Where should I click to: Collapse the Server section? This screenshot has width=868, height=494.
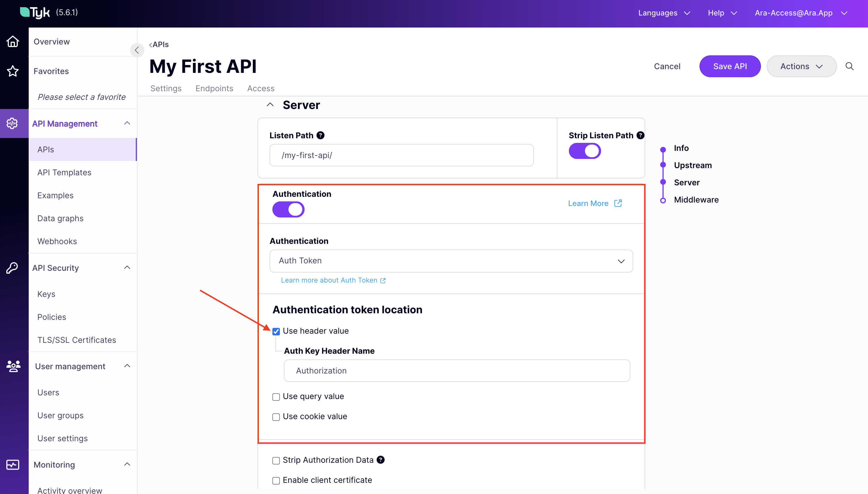click(270, 104)
